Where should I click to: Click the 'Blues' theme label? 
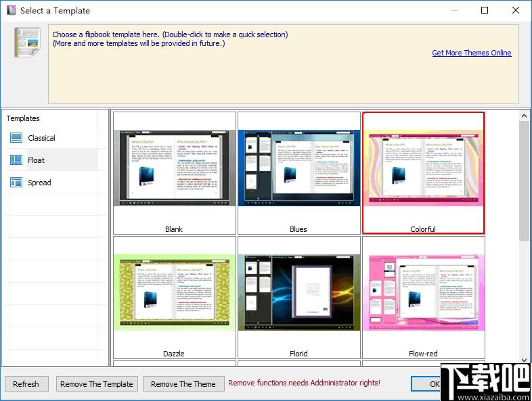coord(298,229)
